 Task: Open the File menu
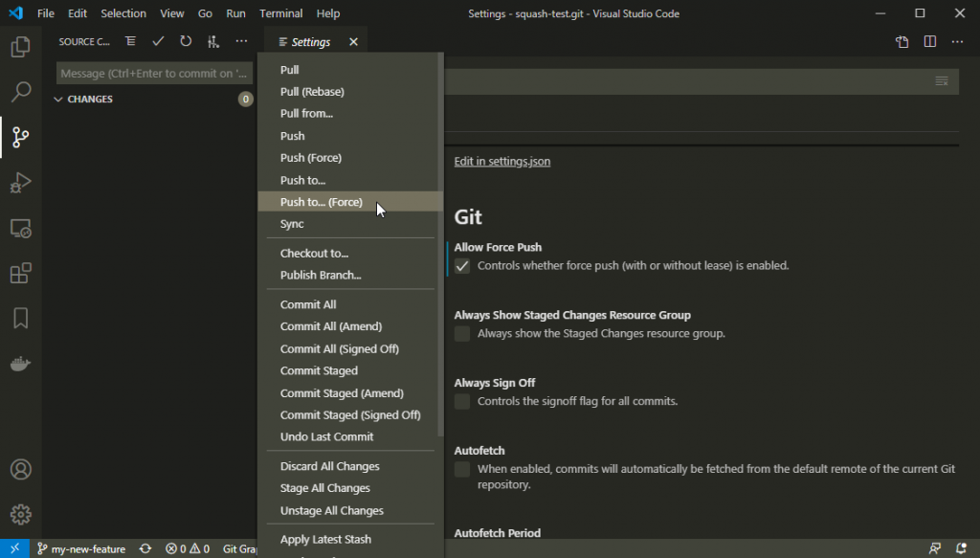pos(46,13)
